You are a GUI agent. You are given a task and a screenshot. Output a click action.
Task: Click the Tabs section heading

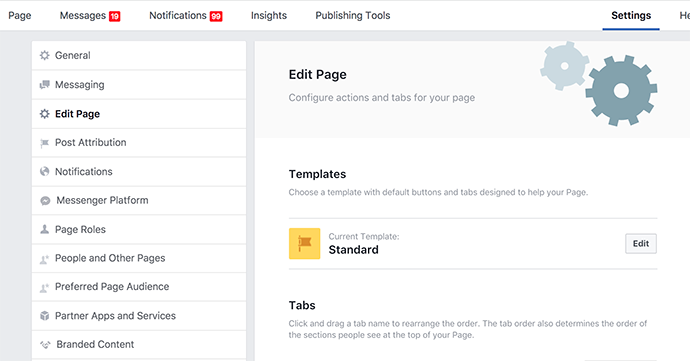click(302, 305)
